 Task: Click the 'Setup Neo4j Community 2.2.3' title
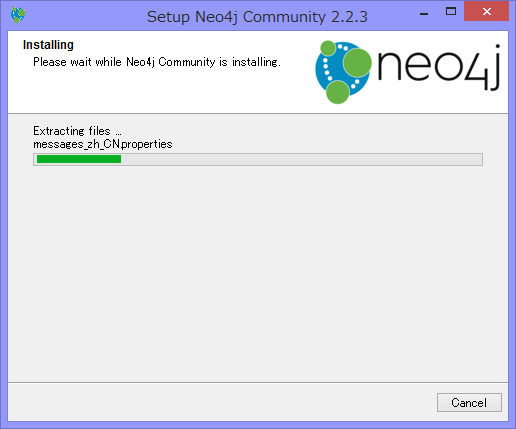click(257, 17)
